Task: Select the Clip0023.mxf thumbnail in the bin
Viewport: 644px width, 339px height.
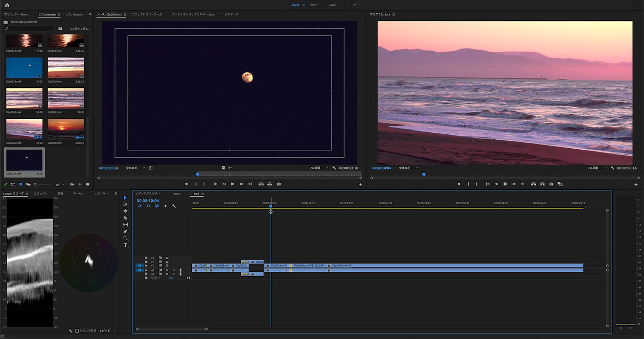Action: [66, 129]
